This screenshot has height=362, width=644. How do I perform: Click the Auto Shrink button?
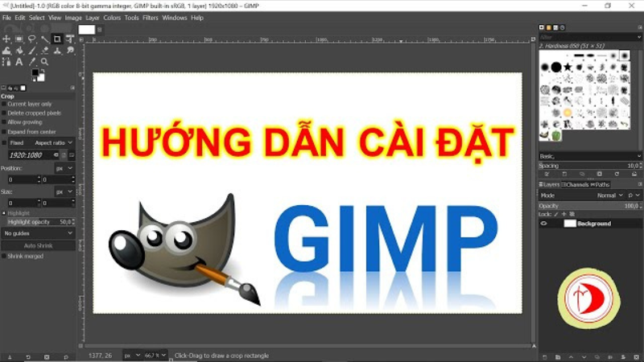38,245
